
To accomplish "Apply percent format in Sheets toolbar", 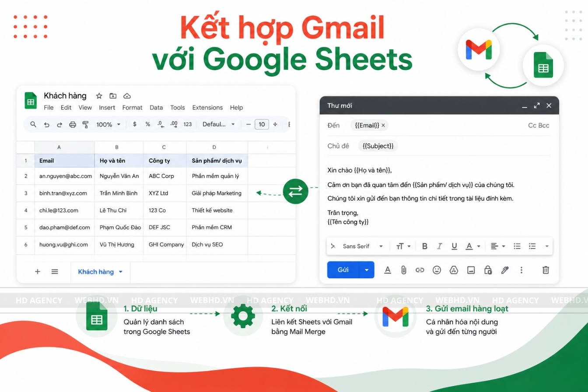I will pos(148,124).
